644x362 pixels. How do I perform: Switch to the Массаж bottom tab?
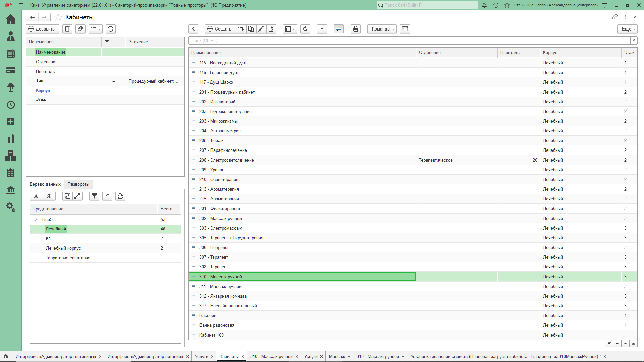pos(336,356)
